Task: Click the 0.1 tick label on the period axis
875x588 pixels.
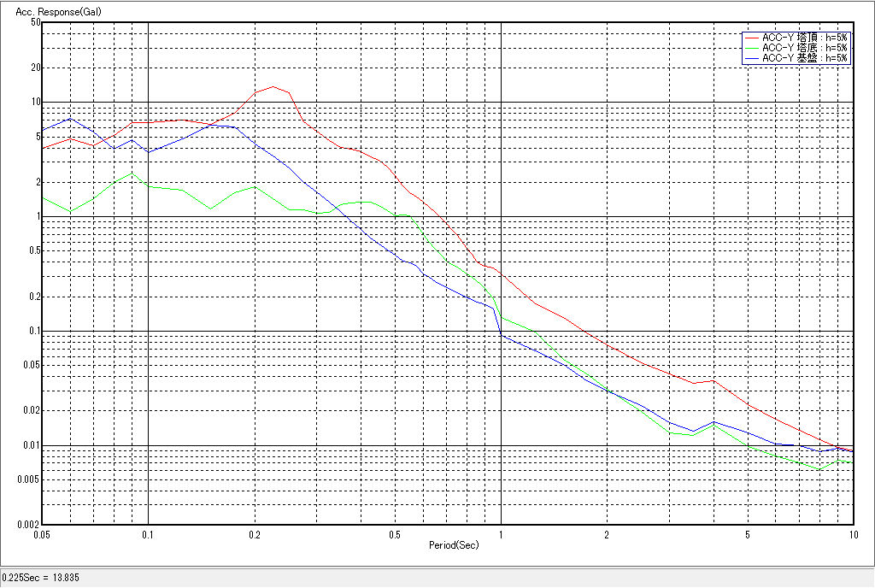Action: (149, 534)
